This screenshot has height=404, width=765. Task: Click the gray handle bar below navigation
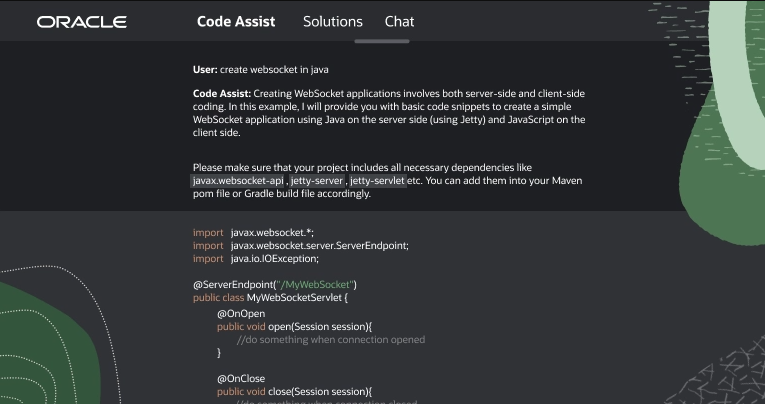(x=382, y=41)
